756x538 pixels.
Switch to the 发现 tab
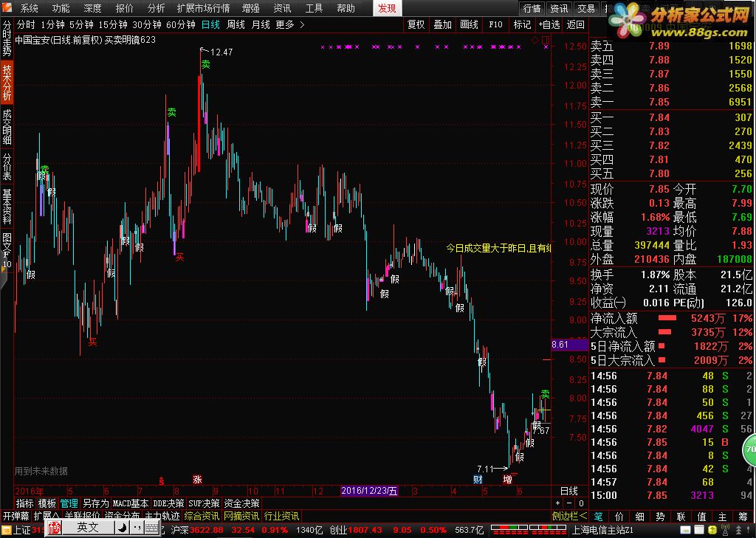coord(387,8)
